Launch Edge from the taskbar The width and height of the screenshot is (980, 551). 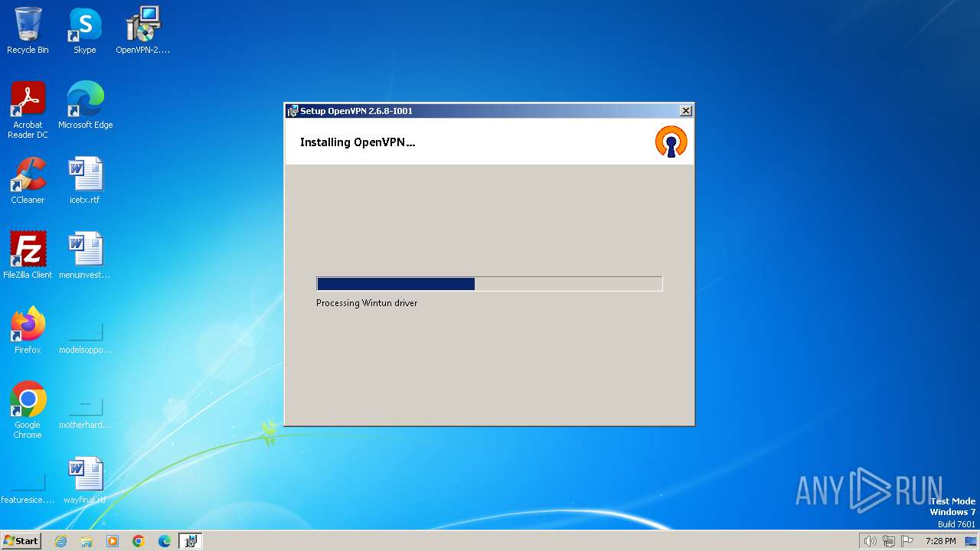pos(165,541)
